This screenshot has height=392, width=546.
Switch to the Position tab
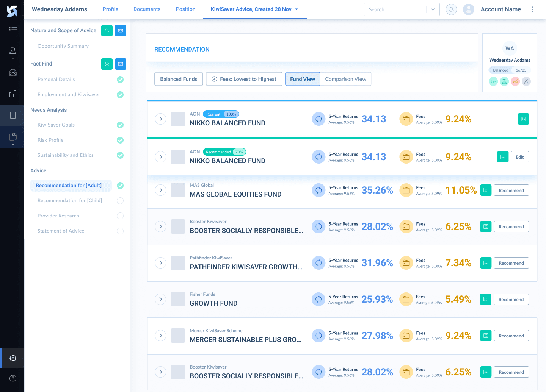(x=186, y=9)
